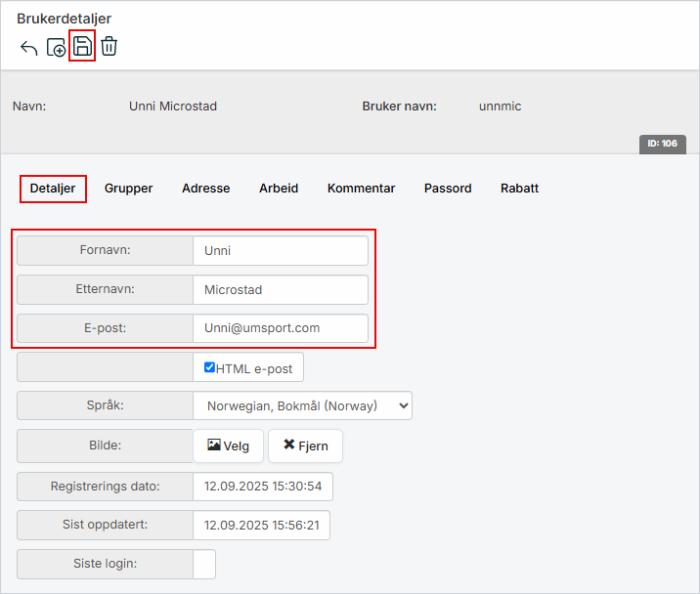This screenshot has height=594, width=700.
Task: Click the Siste login field
Action: (204, 564)
